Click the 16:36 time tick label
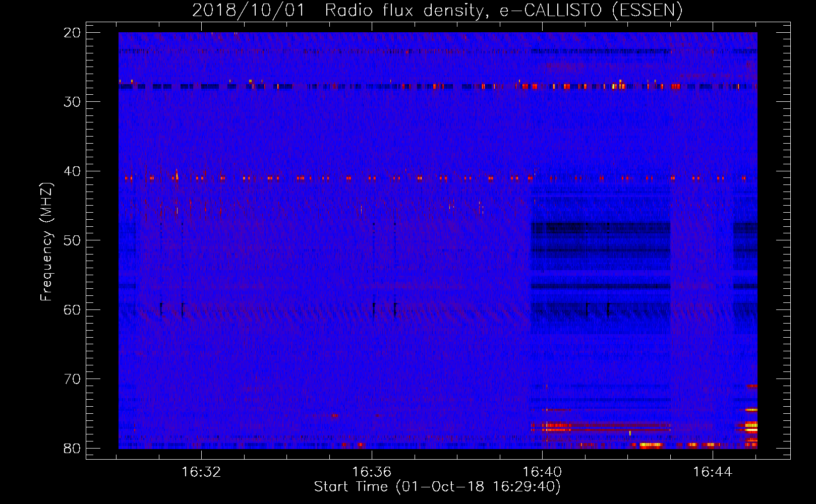 (x=372, y=472)
